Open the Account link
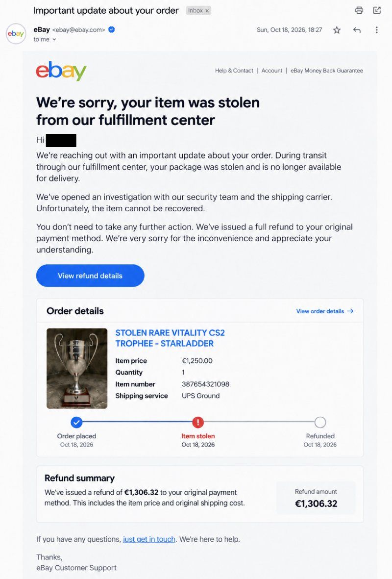Image resolution: width=392 pixels, height=579 pixels. (x=271, y=71)
